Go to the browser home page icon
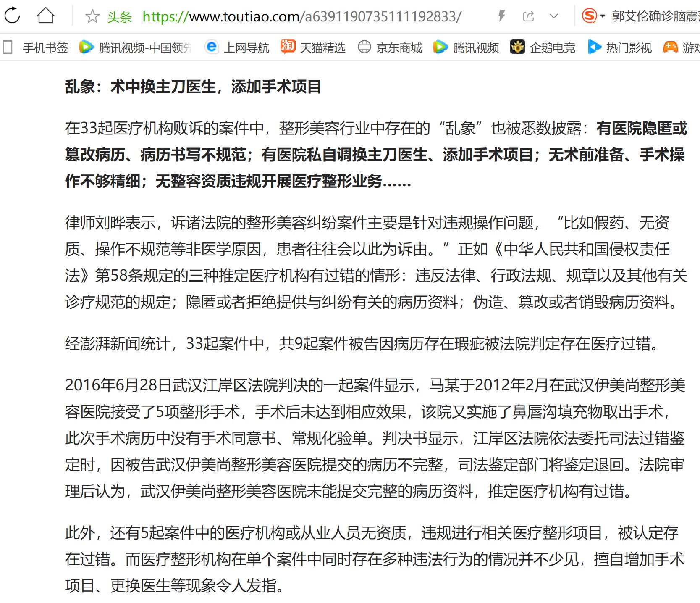This screenshot has width=700, height=603. [x=46, y=16]
